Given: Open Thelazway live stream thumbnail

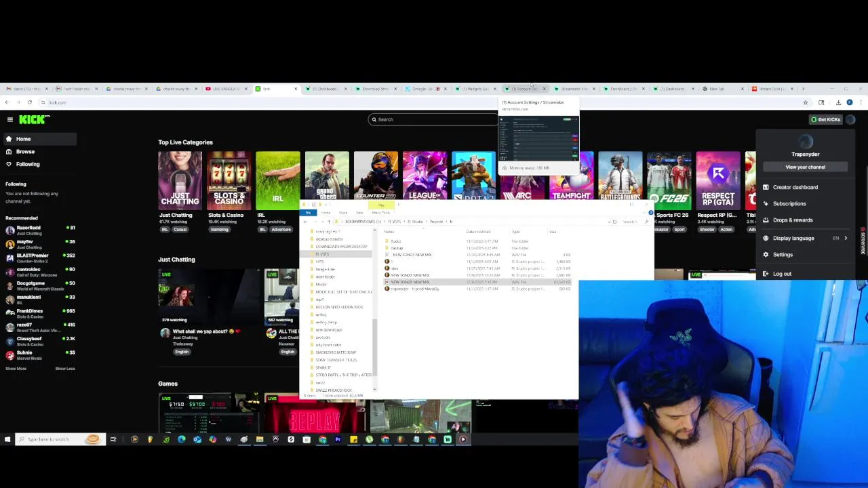Looking at the screenshot, I should 209,297.
